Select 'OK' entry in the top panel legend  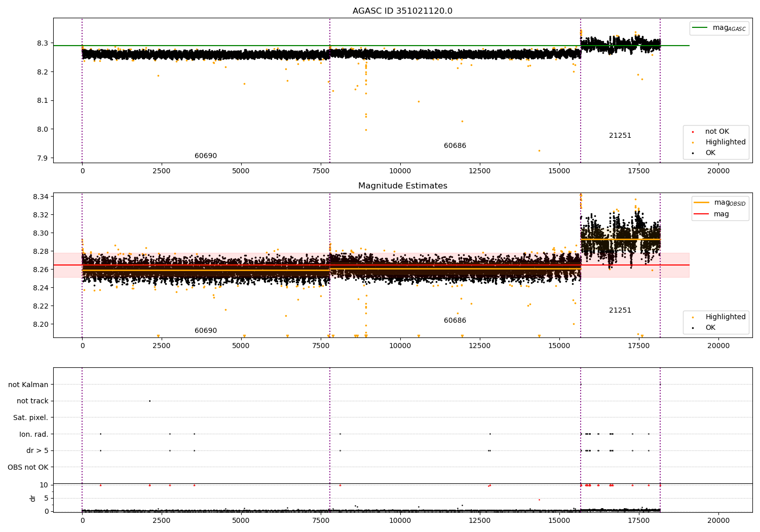click(710, 153)
